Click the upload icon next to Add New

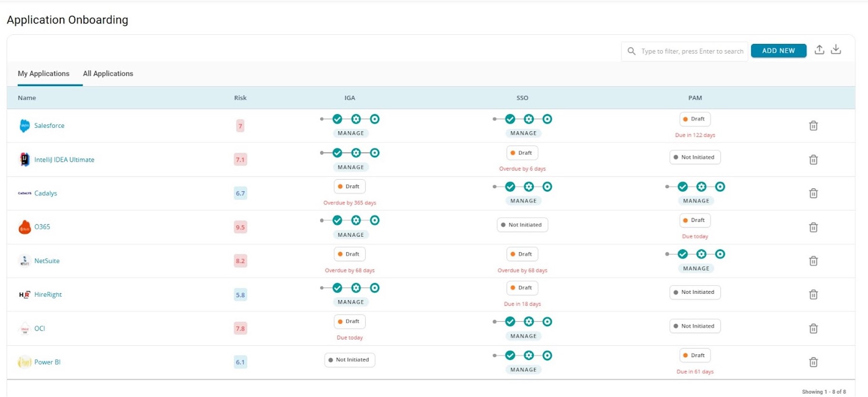coord(819,49)
